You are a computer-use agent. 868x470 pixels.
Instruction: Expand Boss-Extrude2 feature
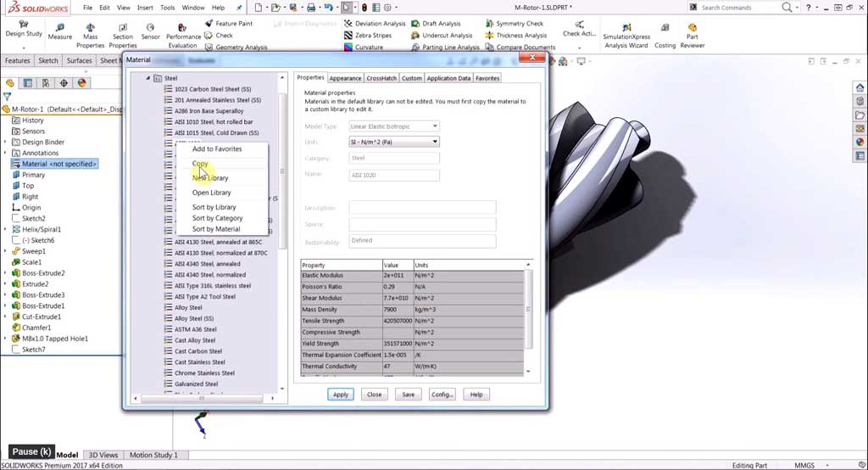(x=6, y=272)
